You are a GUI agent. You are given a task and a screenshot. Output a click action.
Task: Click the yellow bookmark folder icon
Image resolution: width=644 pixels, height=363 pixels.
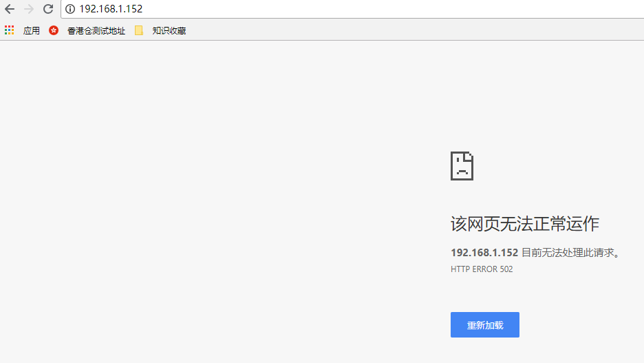pyautogui.click(x=139, y=30)
